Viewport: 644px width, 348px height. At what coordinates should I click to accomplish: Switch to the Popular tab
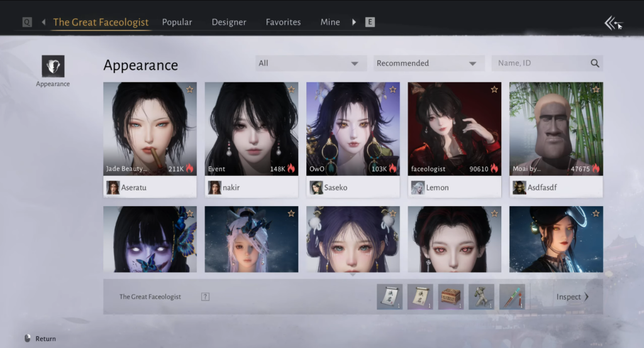177,22
